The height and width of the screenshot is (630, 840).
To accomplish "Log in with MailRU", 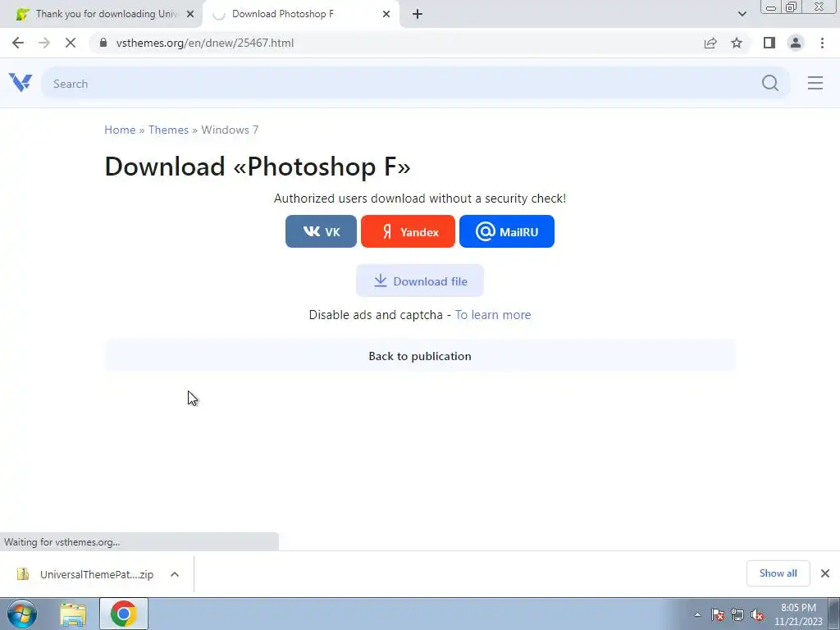I will [507, 231].
